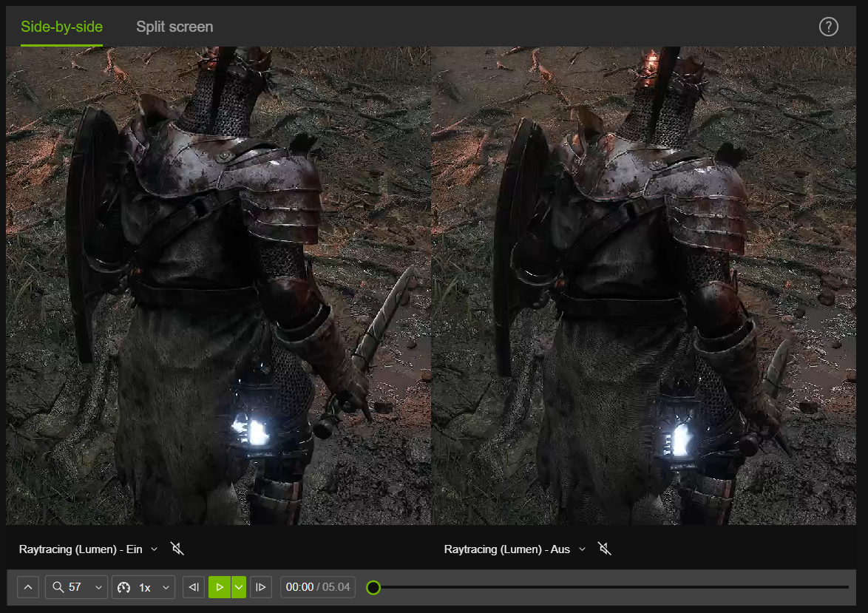Click the speedometer playback speed icon
The image size is (868, 613).
(x=124, y=587)
